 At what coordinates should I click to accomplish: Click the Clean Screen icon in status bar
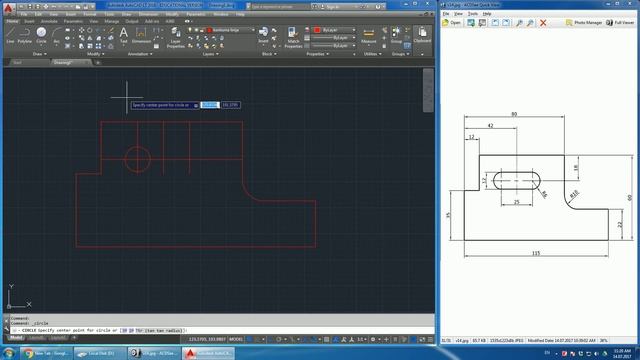(422, 339)
